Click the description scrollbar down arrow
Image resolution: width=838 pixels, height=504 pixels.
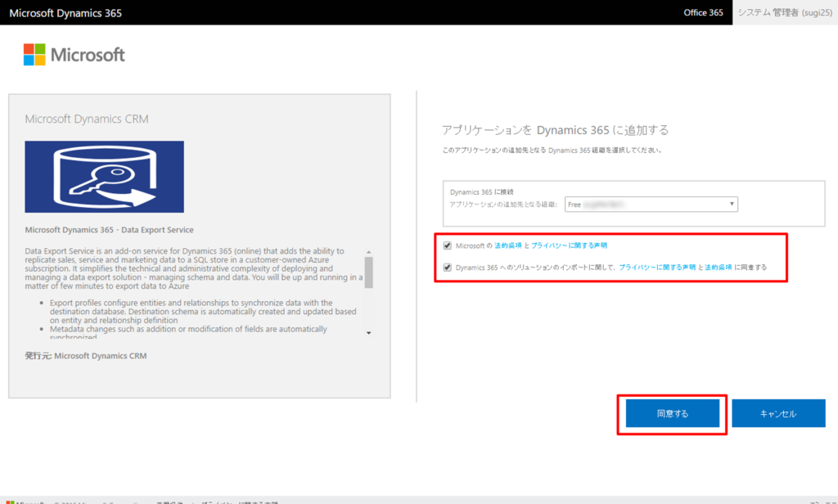[369, 333]
